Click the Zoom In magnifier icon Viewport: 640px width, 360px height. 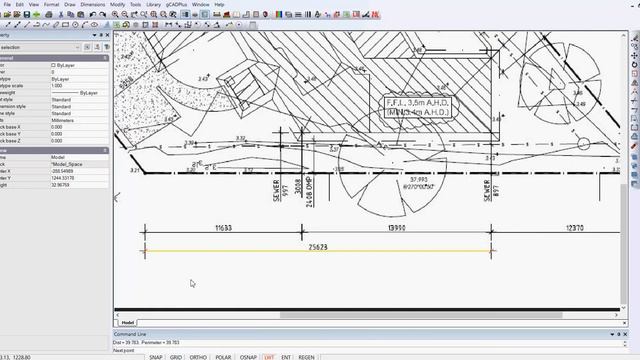pos(115,15)
